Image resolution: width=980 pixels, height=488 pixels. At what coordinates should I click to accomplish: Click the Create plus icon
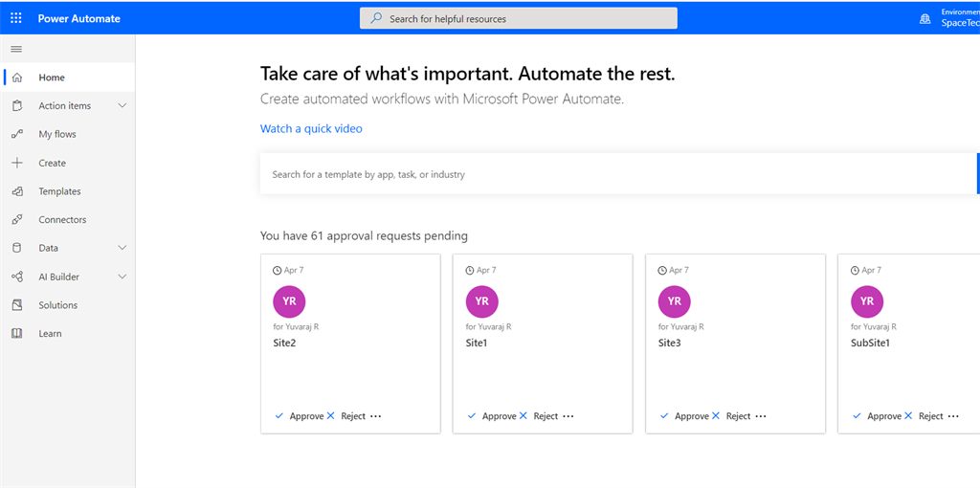click(x=17, y=163)
